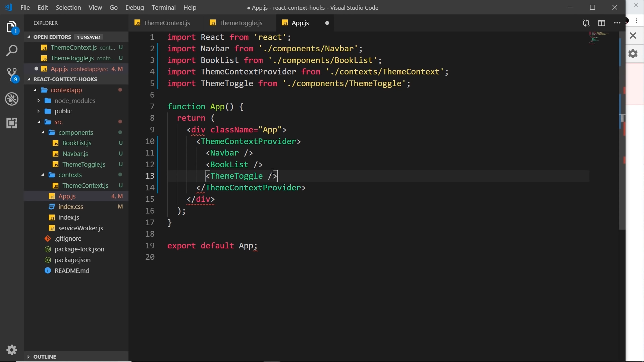The height and width of the screenshot is (362, 644).
Task: Open the Terminal menu
Action: (x=163, y=7)
